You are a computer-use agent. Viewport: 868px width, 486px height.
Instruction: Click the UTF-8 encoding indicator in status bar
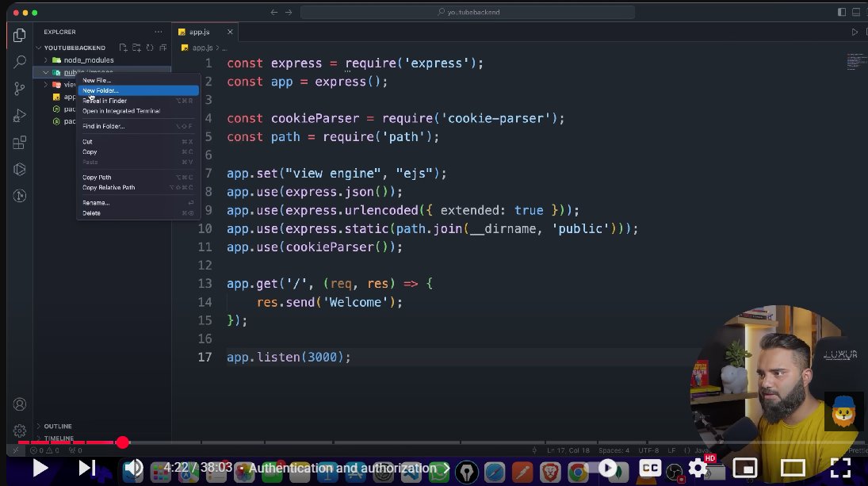[x=650, y=449]
